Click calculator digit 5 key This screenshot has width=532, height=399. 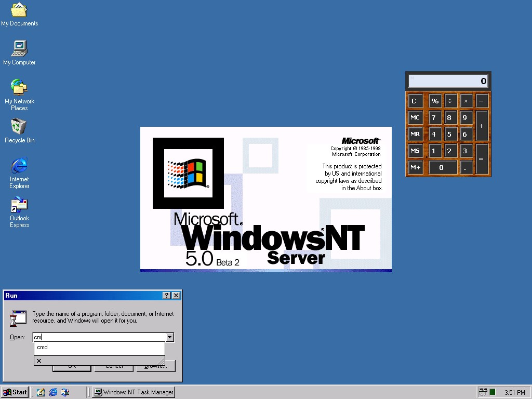(x=450, y=134)
